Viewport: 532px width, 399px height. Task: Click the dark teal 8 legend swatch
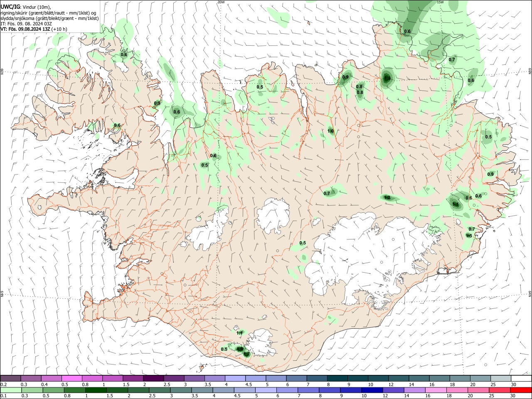[x=337, y=379]
